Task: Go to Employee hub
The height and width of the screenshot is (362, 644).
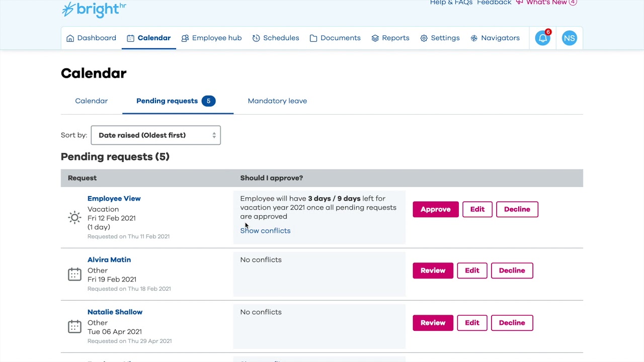Action: pos(211,38)
